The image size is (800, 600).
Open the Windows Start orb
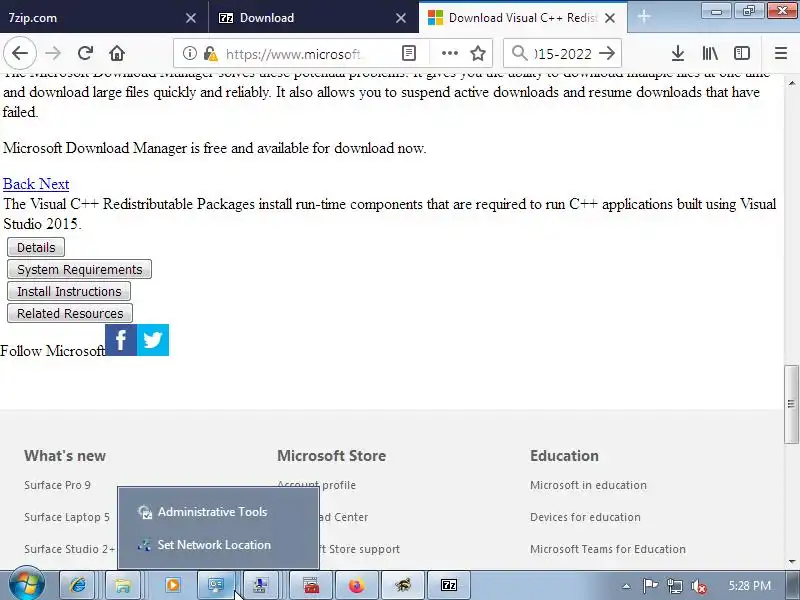[27, 585]
